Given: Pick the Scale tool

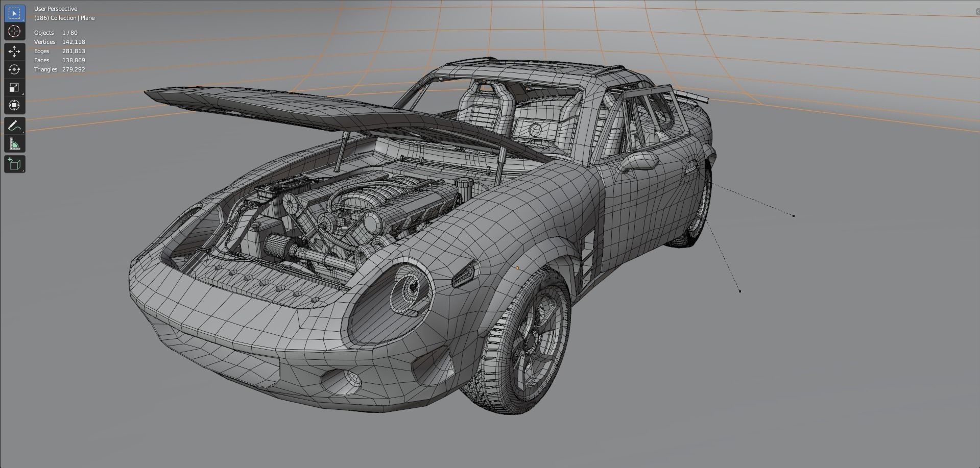Looking at the screenshot, I should (x=14, y=87).
